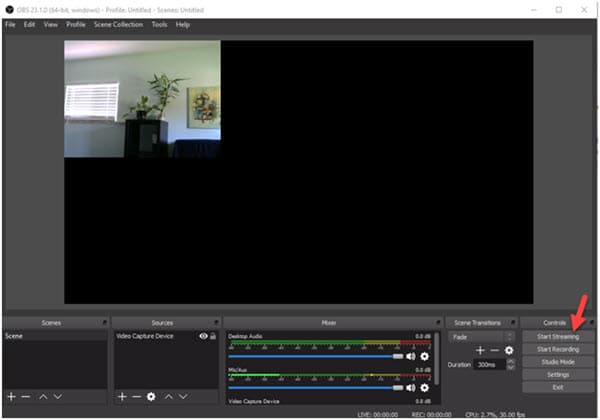Add a new scene with plus icon
The image size is (600, 420).
coord(11,397)
